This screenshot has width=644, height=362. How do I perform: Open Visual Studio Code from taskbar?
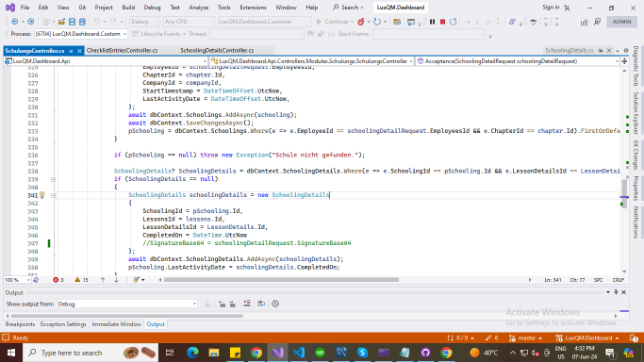tap(299, 353)
